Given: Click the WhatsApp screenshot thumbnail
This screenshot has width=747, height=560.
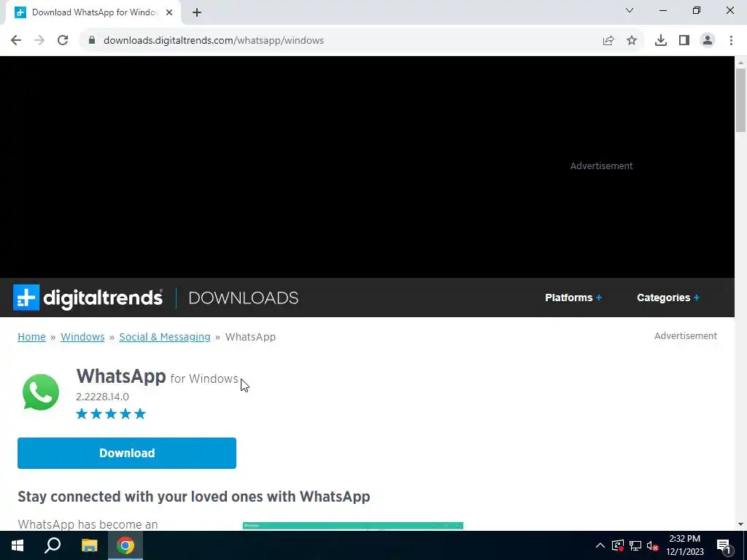Looking at the screenshot, I should tap(353, 526).
